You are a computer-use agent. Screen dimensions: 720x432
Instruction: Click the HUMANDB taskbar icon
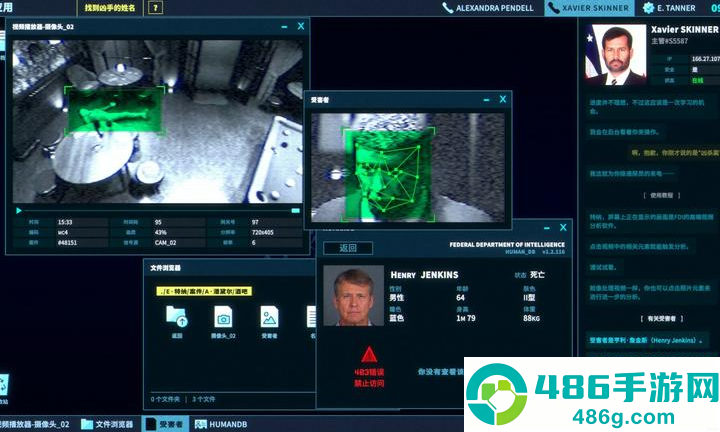coord(201,424)
